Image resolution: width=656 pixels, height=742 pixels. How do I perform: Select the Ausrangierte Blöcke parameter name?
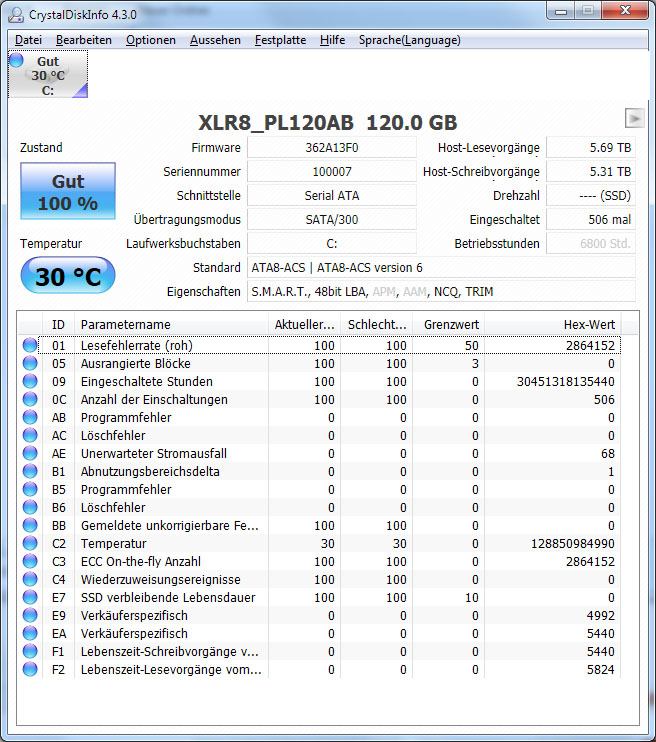135,363
